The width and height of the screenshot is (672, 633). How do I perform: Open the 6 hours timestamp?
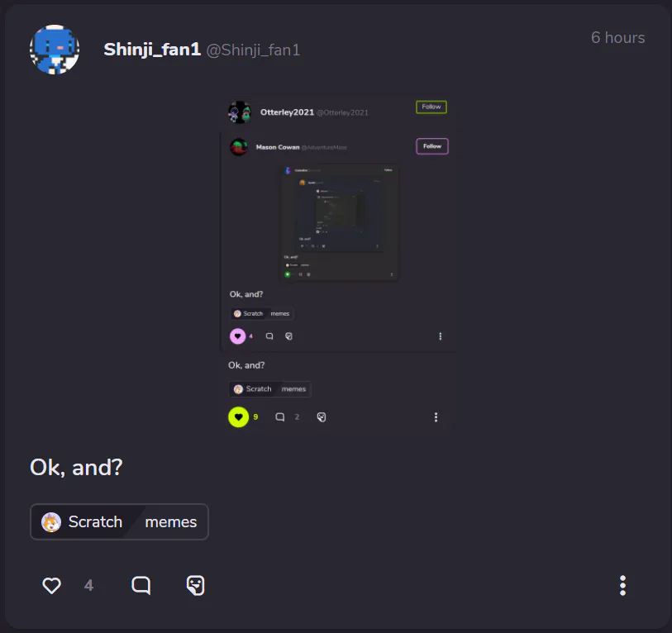(617, 38)
